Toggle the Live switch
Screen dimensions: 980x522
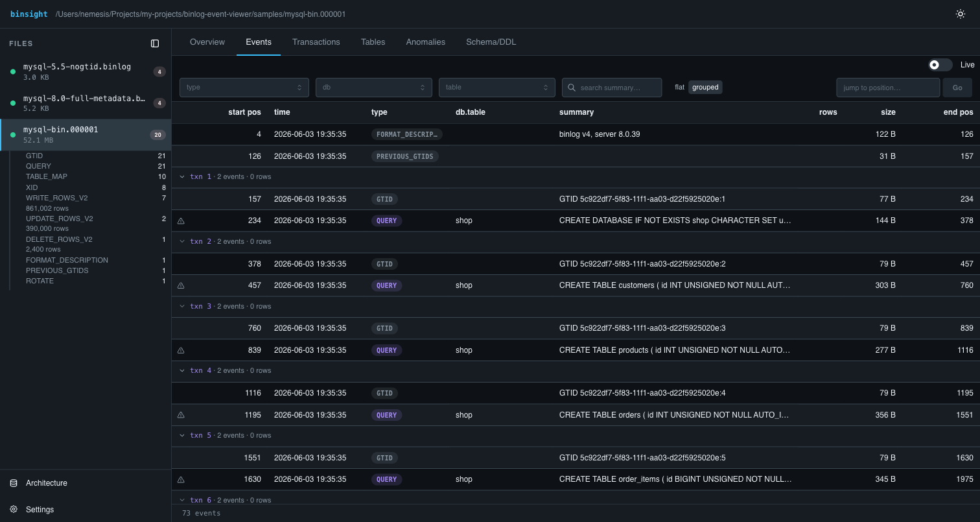pyautogui.click(x=940, y=65)
